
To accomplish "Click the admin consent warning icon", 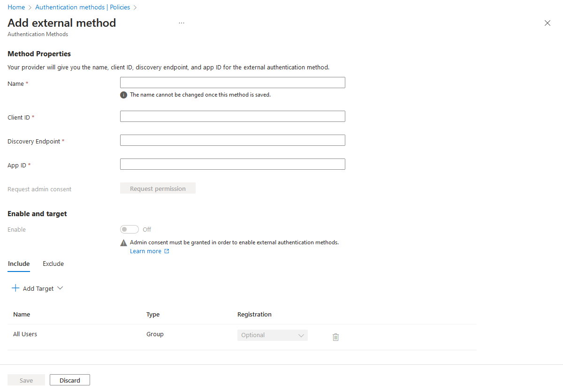I will point(124,243).
